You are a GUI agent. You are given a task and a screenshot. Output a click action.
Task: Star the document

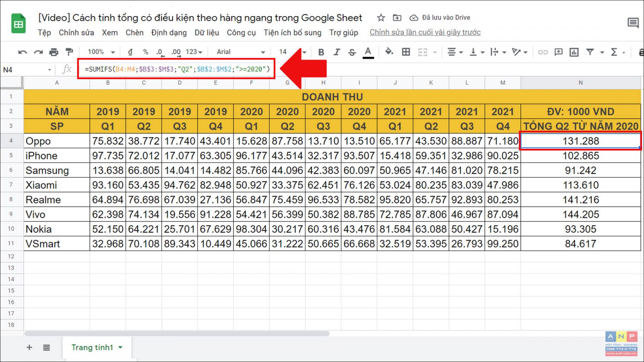pos(381,18)
